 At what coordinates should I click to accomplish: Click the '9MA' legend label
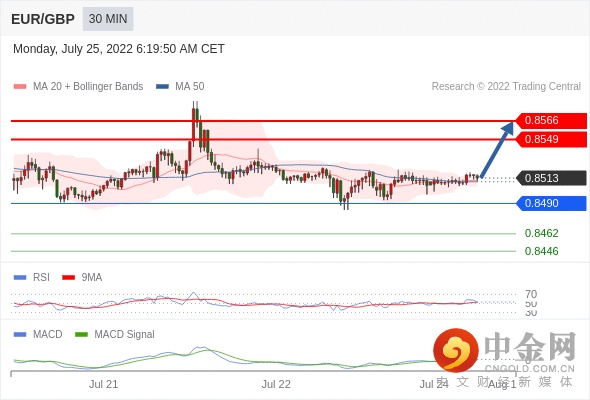(92, 278)
